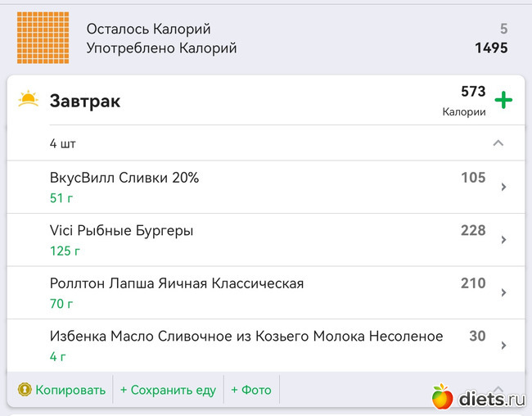Click the Употреблено Калорий summary text
The width and height of the screenshot is (532, 416).
[x=161, y=48]
